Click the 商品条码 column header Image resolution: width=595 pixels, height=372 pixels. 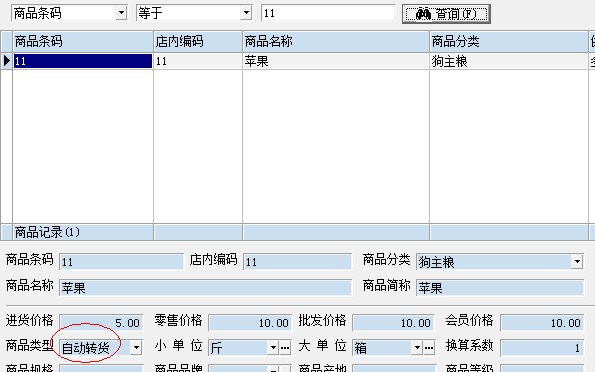83,41
